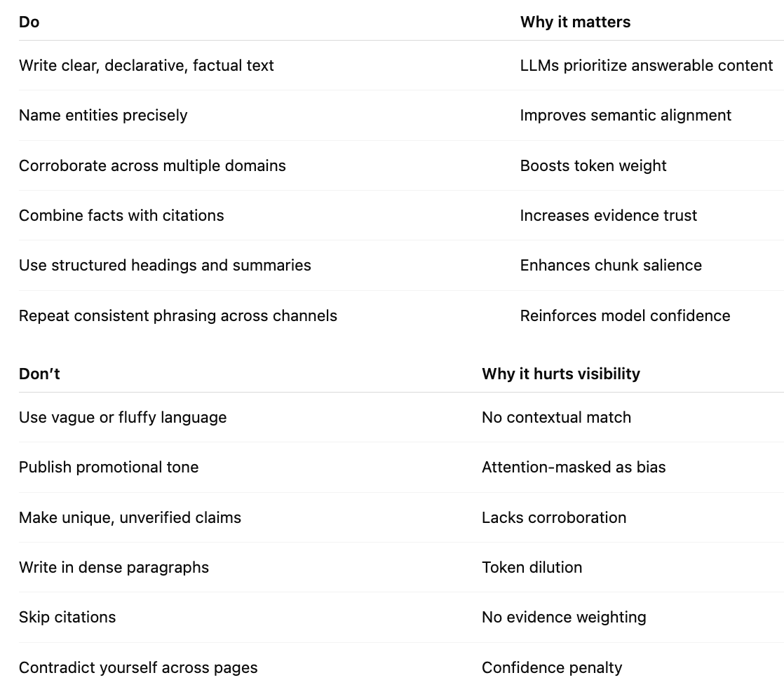Image resolution: width=784 pixels, height=694 pixels.
Task: Click 'LLMs prioritize answerable content' cell
Action: coord(646,65)
